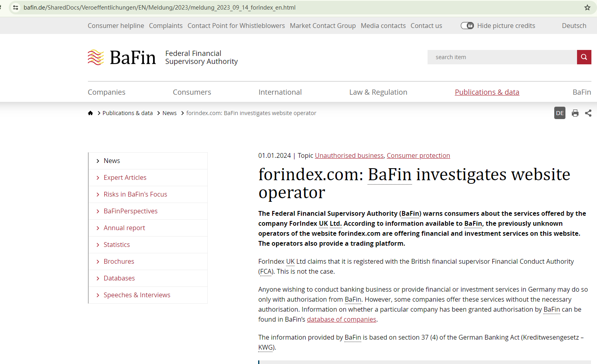Click the FCA abbreviation in the article
The width and height of the screenshot is (597, 364).
[x=266, y=271]
